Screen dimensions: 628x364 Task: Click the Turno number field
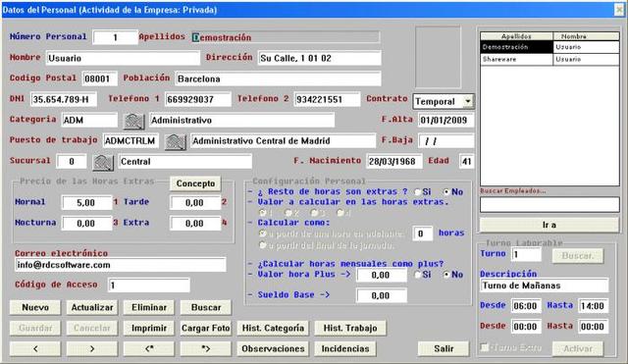coord(526,254)
